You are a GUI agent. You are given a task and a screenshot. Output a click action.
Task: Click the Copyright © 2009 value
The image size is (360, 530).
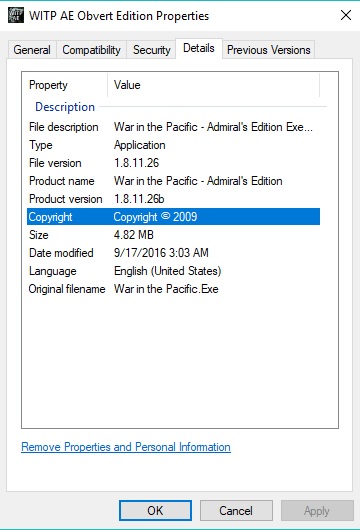(x=155, y=217)
